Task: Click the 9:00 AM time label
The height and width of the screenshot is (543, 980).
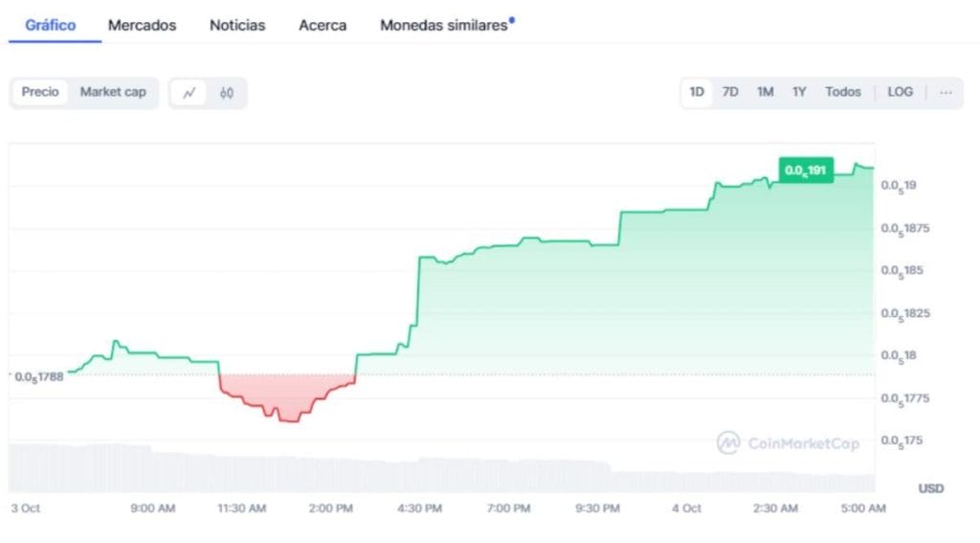Action: click(152, 508)
